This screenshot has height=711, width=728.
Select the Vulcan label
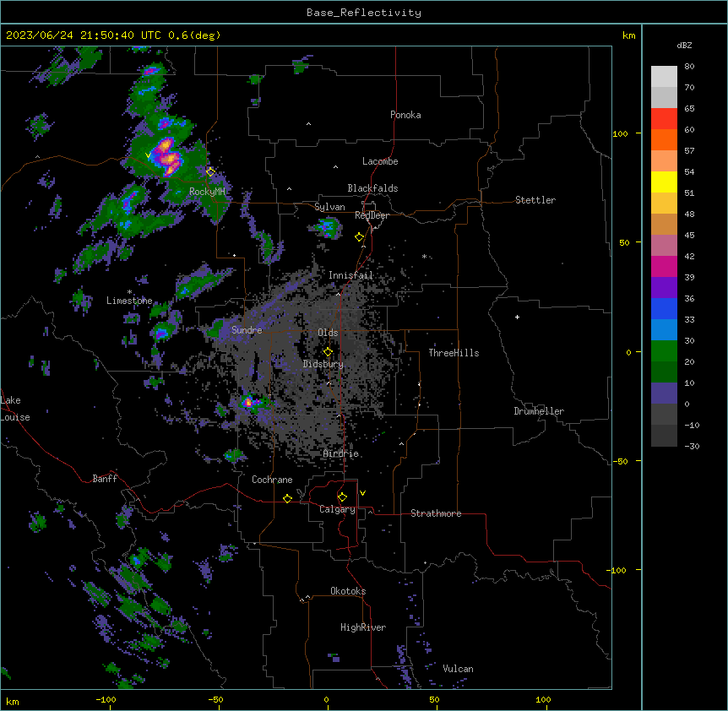tap(459, 669)
